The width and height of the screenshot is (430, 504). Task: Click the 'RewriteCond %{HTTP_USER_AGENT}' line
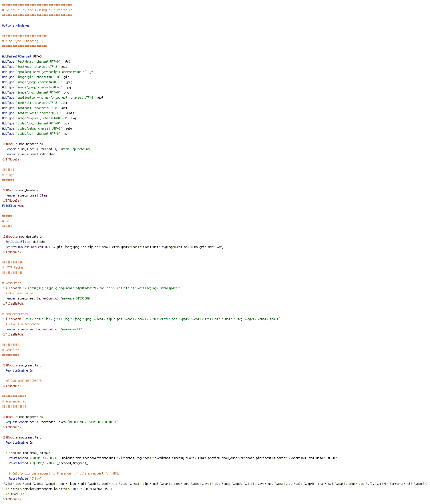pyautogui.click(x=174, y=458)
